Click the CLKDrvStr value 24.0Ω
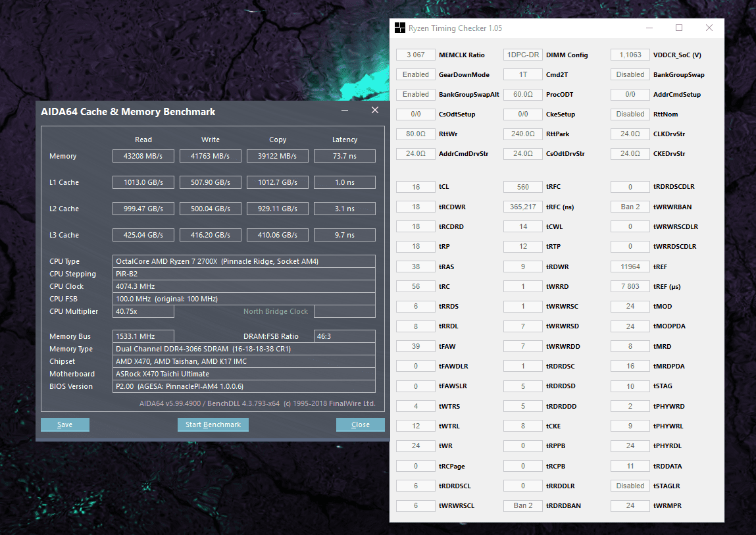 (630, 134)
